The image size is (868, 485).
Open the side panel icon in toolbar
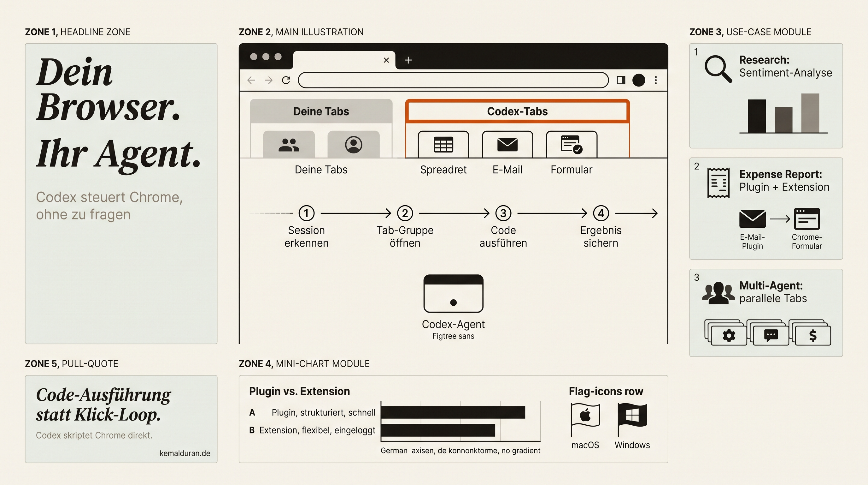pyautogui.click(x=621, y=80)
